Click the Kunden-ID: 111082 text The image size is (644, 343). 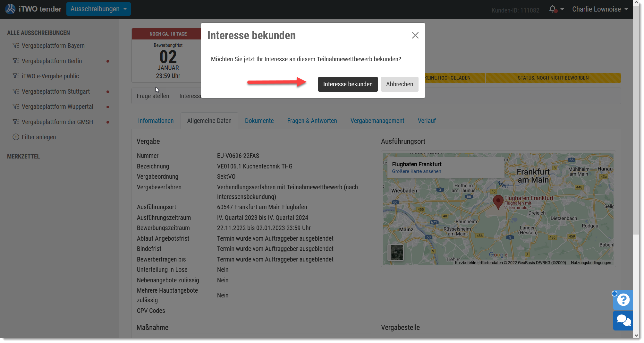515,10
